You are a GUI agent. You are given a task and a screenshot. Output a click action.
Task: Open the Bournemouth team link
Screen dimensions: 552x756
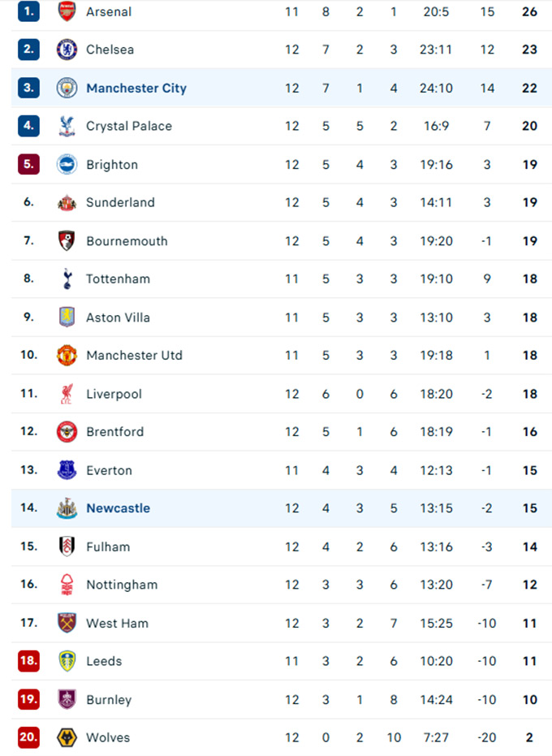pos(127,241)
